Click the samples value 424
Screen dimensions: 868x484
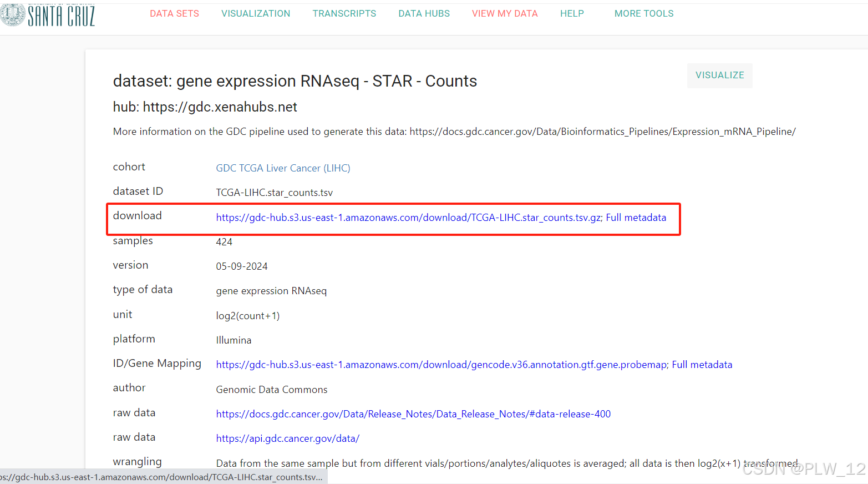coord(224,242)
